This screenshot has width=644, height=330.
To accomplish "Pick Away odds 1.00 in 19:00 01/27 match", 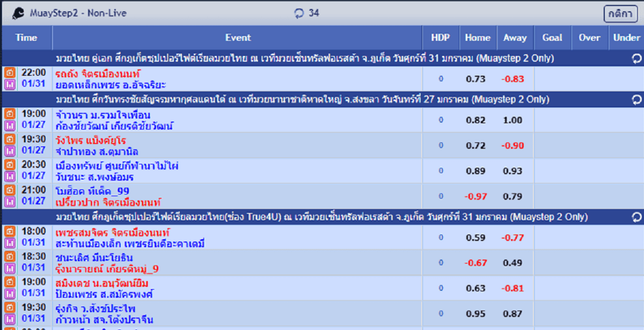I will [513, 120].
